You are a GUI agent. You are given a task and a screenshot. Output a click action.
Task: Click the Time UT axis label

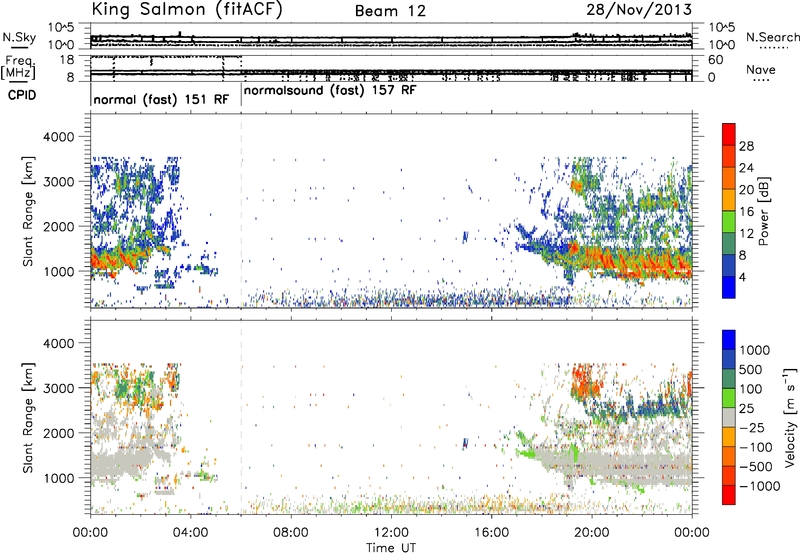point(391,548)
